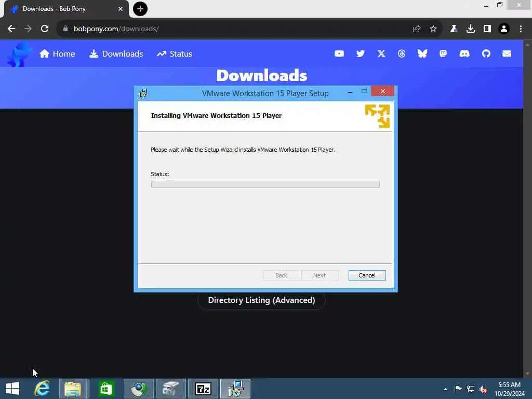The width and height of the screenshot is (532, 399).
Task: Open the Windows Store taskbar icon
Action: pos(106,389)
